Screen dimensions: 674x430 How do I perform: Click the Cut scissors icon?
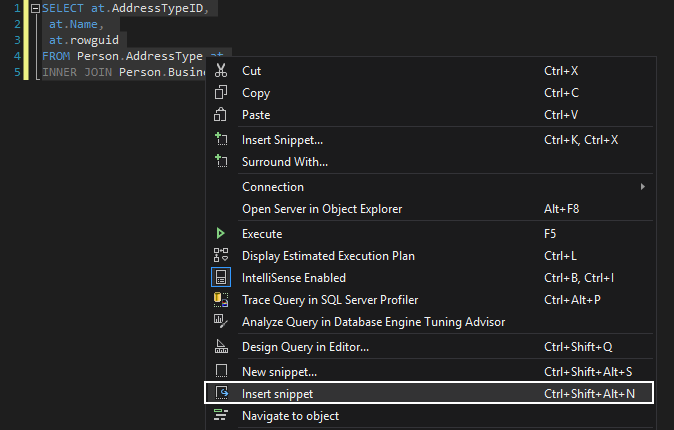[222, 71]
